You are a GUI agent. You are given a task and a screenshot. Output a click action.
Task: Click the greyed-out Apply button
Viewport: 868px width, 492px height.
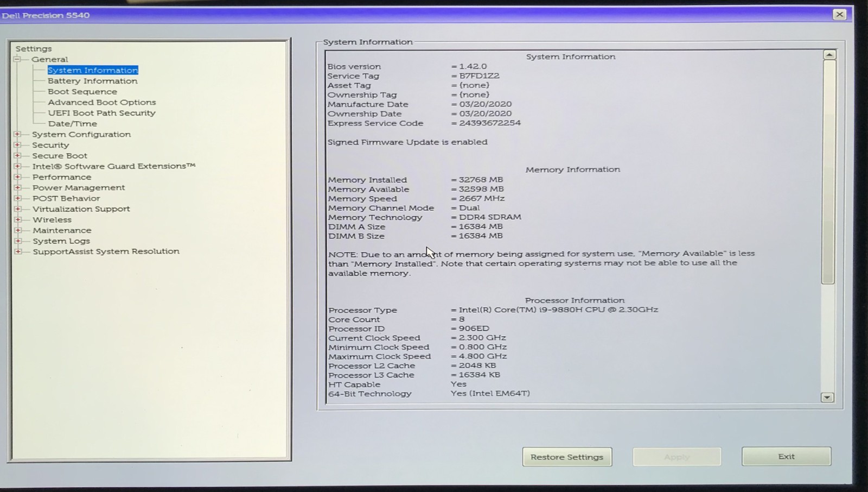pos(677,457)
